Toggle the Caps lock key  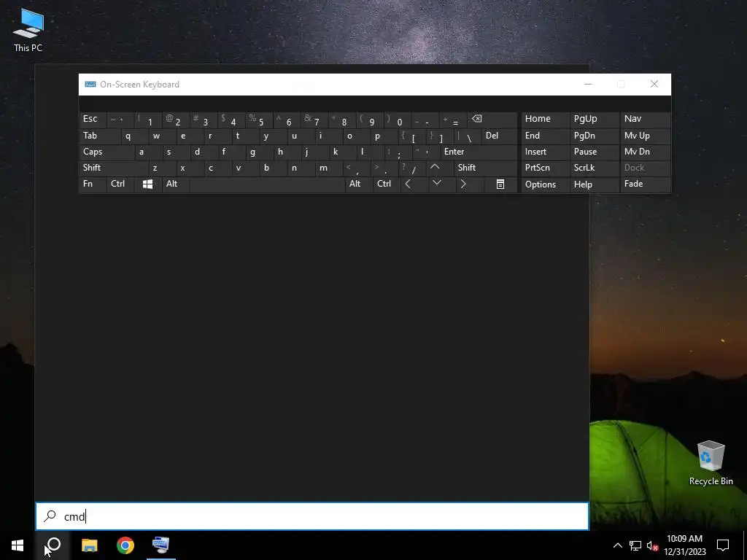click(x=106, y=152)
